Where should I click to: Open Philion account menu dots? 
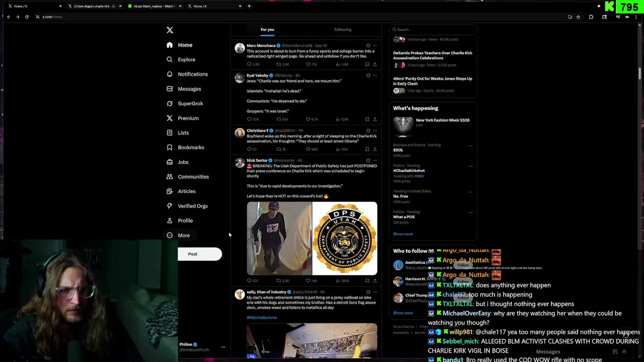pos(223,347)
